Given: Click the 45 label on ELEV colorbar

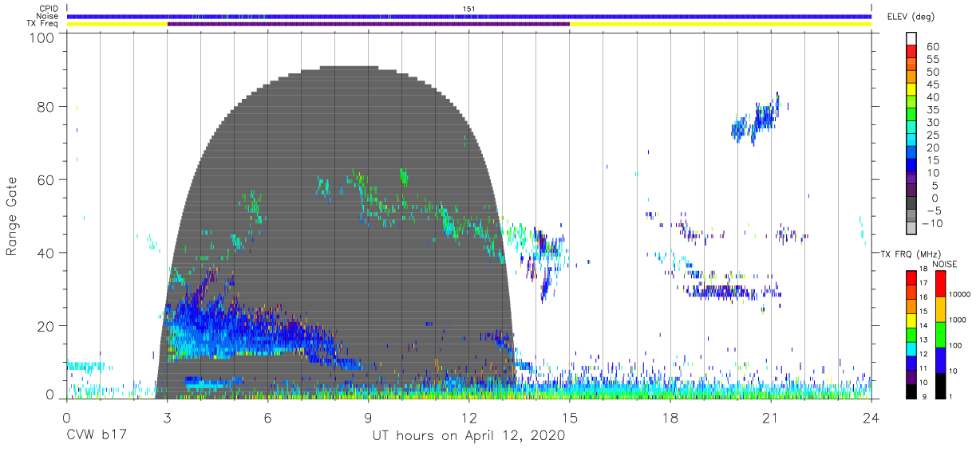Looking at the screenshot, I should click(932, 85).
